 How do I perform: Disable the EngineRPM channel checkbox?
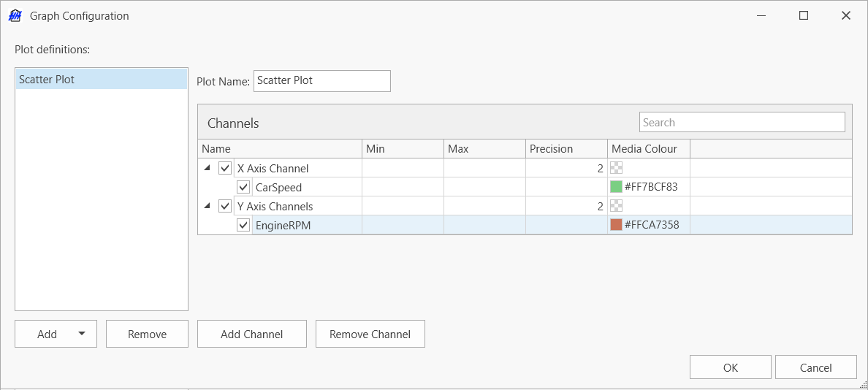coord(243,225)
